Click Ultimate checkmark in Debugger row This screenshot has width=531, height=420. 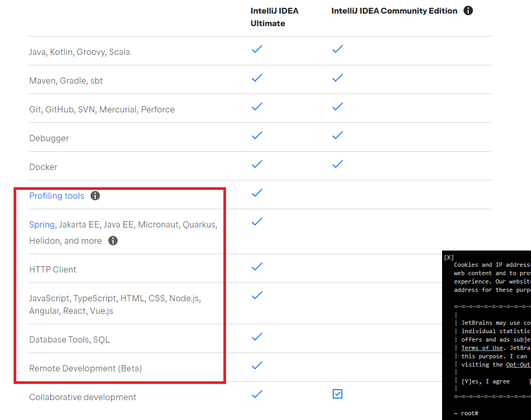click(x=257, y=135)
